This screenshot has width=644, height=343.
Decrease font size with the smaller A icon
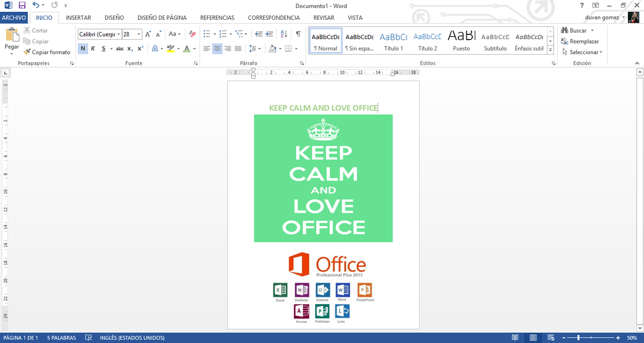pos(159,34)
